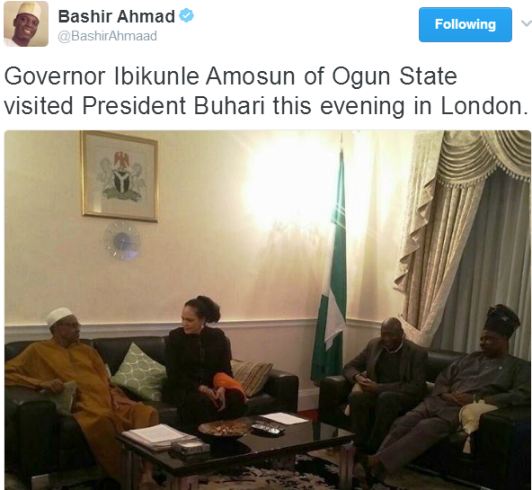
Task: Click the draped curtain in the photo
Action: (465, 238)
